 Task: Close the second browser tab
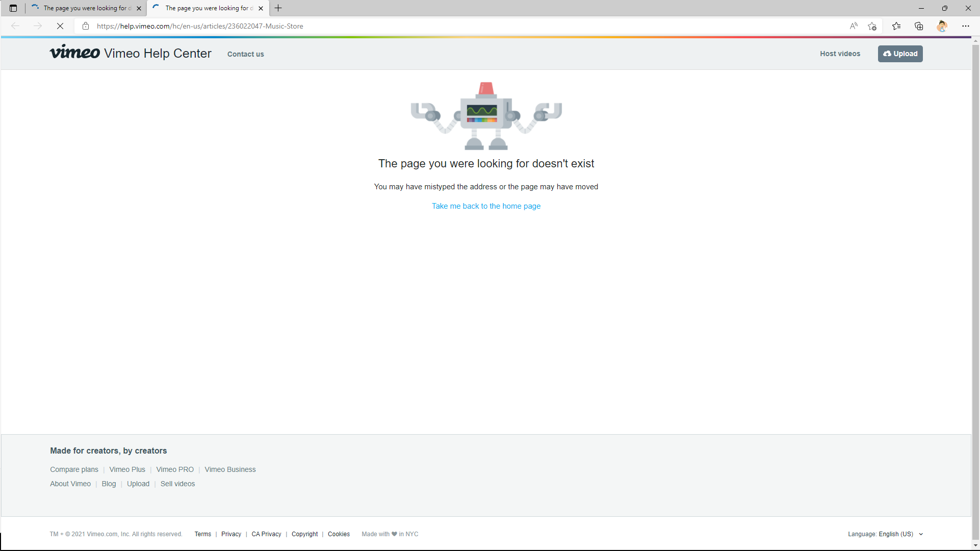coord(261,8)
